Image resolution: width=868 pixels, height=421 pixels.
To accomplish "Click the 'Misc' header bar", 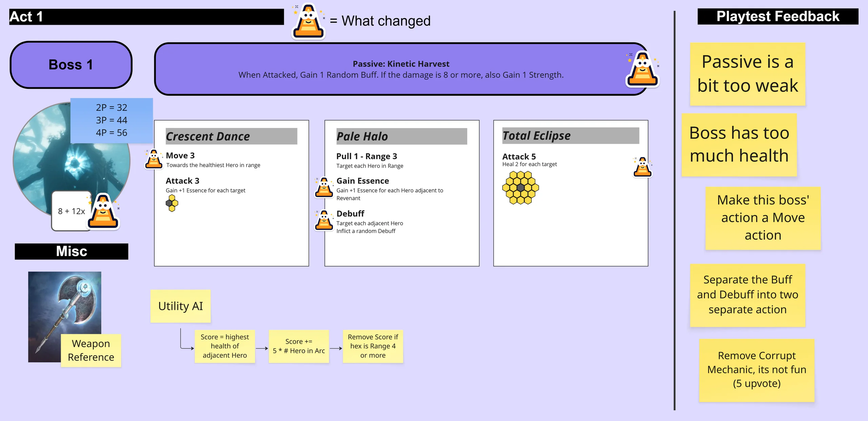I will [72, 252].
